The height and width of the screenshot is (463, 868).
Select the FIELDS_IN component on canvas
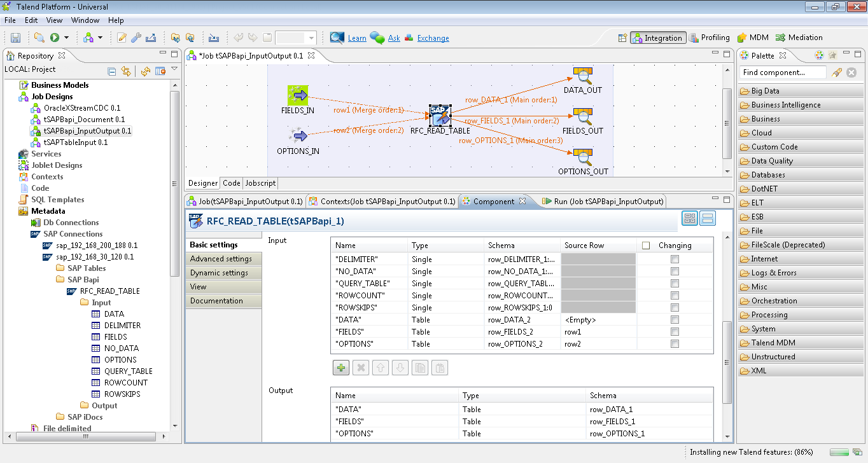[x=297, y=95]
